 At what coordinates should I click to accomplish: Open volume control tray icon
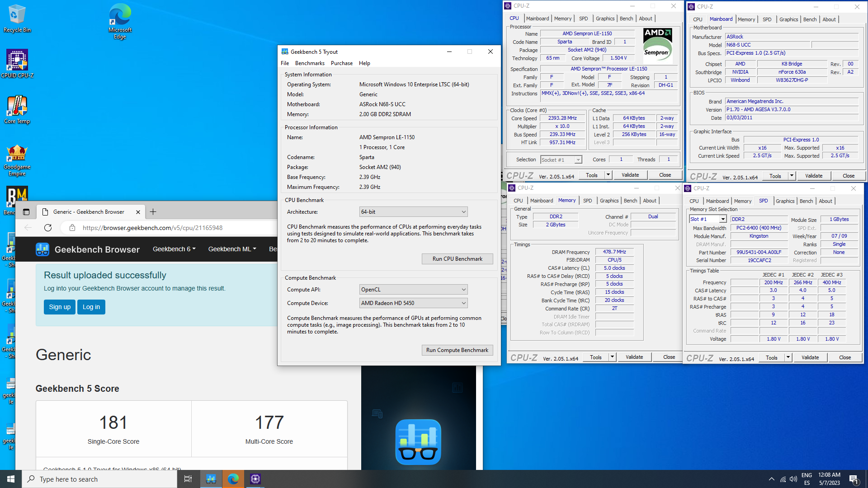pos(793,479)
